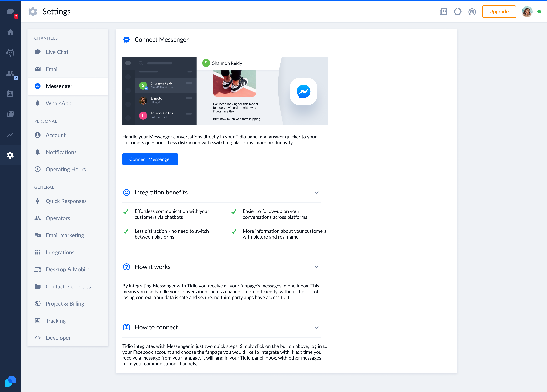547x392 pixels.
Task: Open Account settings
Action: 68,135
